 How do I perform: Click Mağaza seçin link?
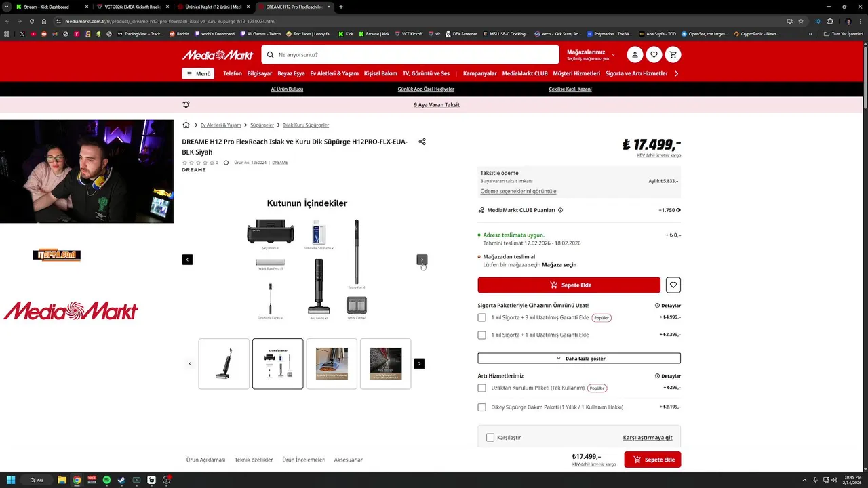pyautogui.click(x=559, y=265)
